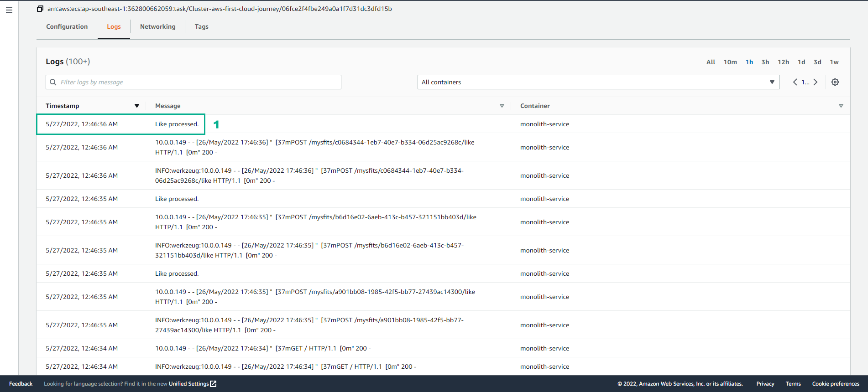The height and width of the screenshot is (392, 868).
Task: Open Cookie preferences link
Action: click(x=836, y=384)
